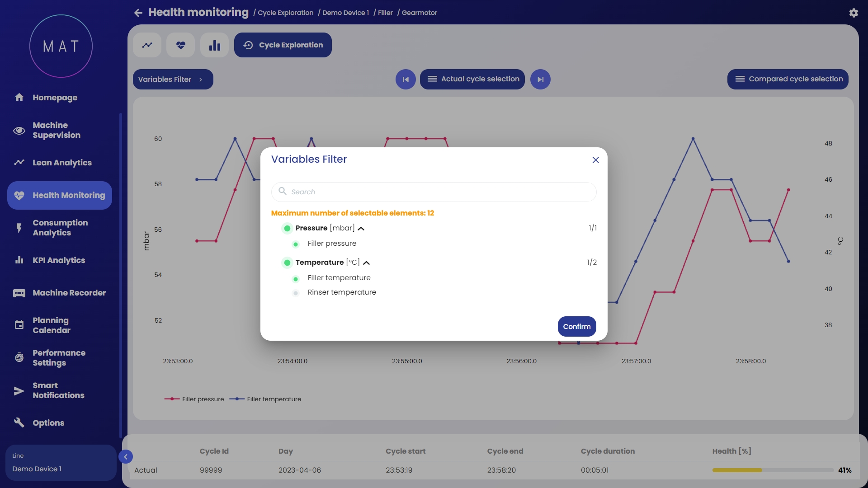
Task: Select the Cycle Exploration tab
Action: click(283, 45)
